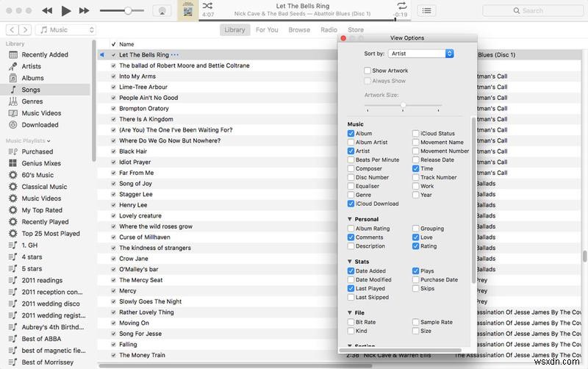588x369 pixels.
Task: Open the Radio tab
Action: coord(329,29)
